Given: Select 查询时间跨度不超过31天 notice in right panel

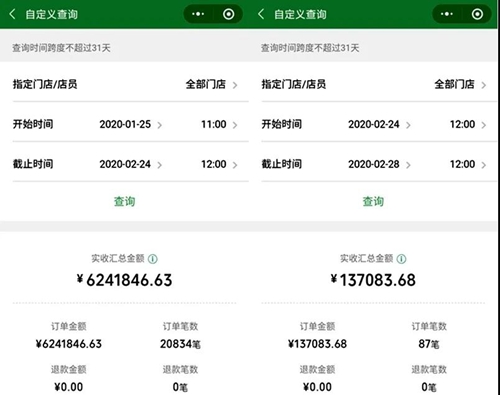Looking at the screenshot, I should (310, 48).
